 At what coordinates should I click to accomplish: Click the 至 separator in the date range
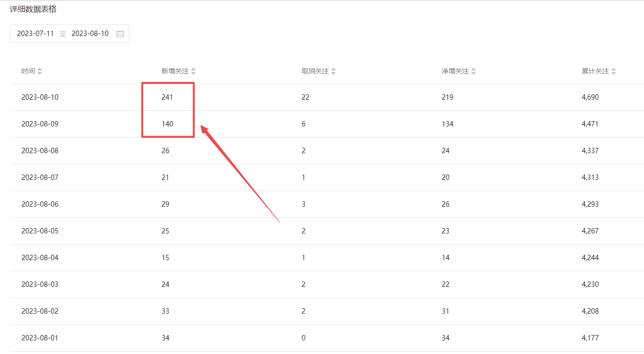(63, 34)
